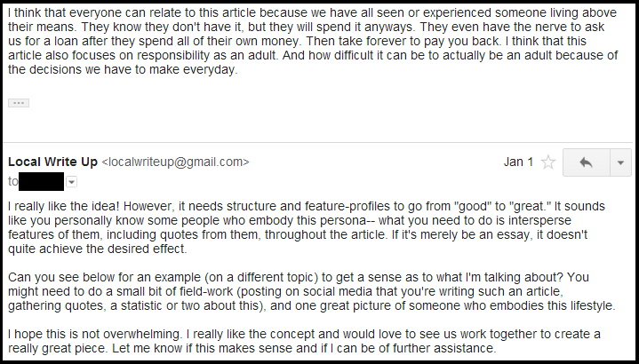Show details arrow next to recipient
The image size is (639, 364).
[x=71, y=182]
